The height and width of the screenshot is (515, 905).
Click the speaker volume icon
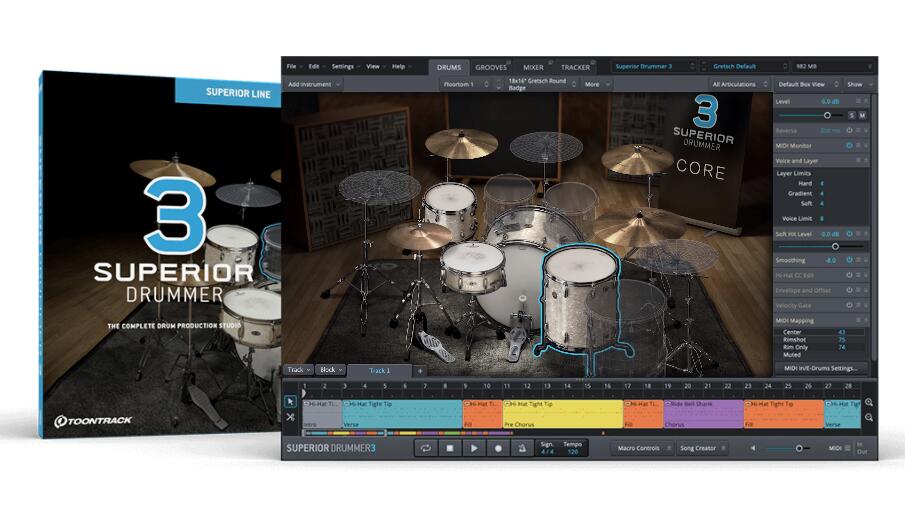click(753, 448)
